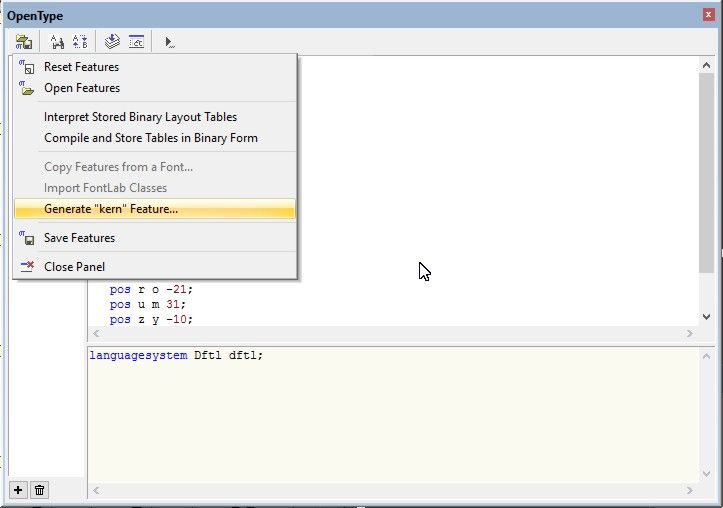The height and width of the screenshot is (508, 723).
Task: Close the OpenType panel with X
Action: (x=708, y=15)
